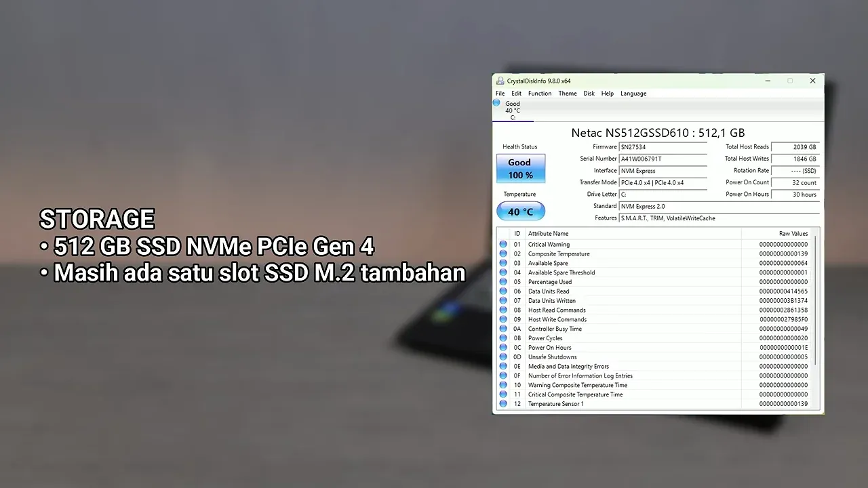Screen dimensions: 868x488
Task: Open the Language menu
Action: 633,94
